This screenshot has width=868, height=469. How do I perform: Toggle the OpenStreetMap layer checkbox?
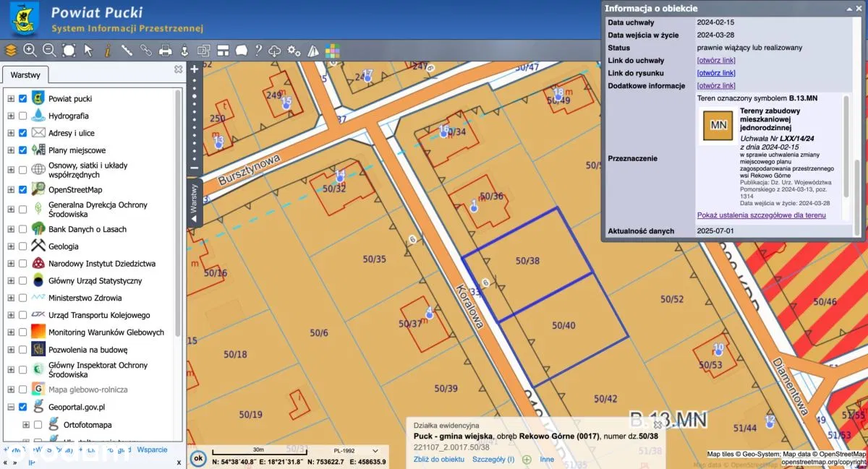23,189
